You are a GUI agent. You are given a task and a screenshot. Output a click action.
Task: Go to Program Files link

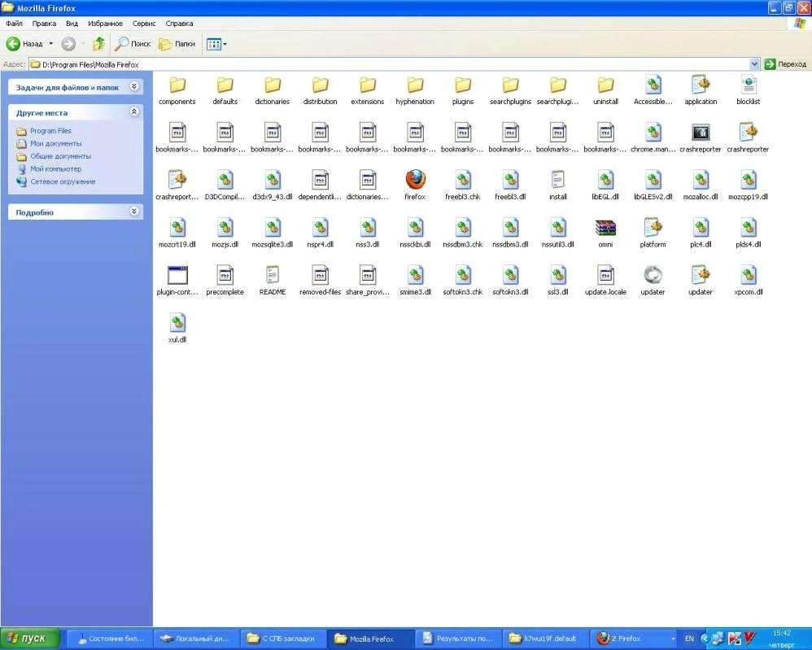click(50, 131)
